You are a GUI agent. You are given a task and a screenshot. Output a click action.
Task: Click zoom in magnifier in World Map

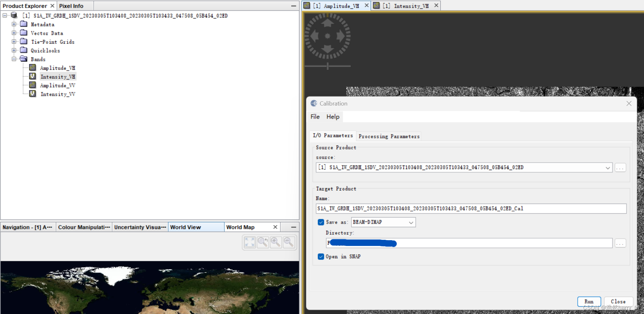276,242
